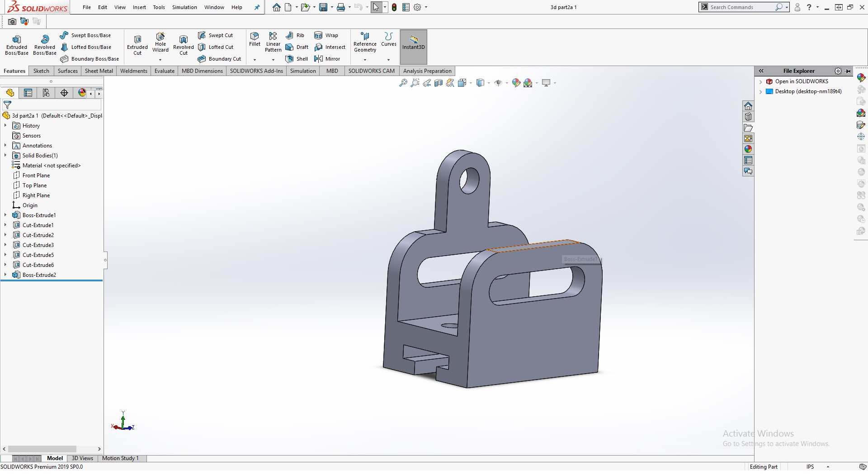Select Front Plane in feature tree
This screenshot has height=475, width=868.
36,176
